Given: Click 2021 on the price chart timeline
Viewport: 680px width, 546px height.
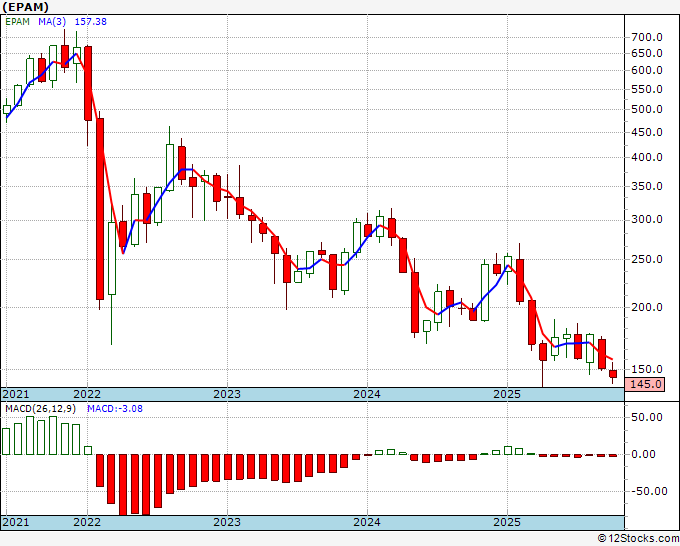Looking at the screenshot, I should click(x=16, y=394).
